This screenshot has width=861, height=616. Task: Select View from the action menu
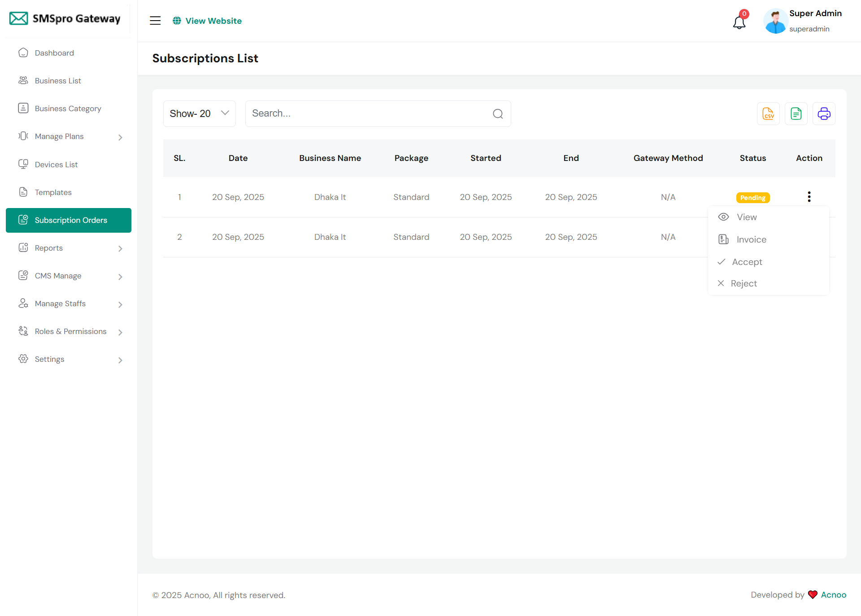point(746,217)
